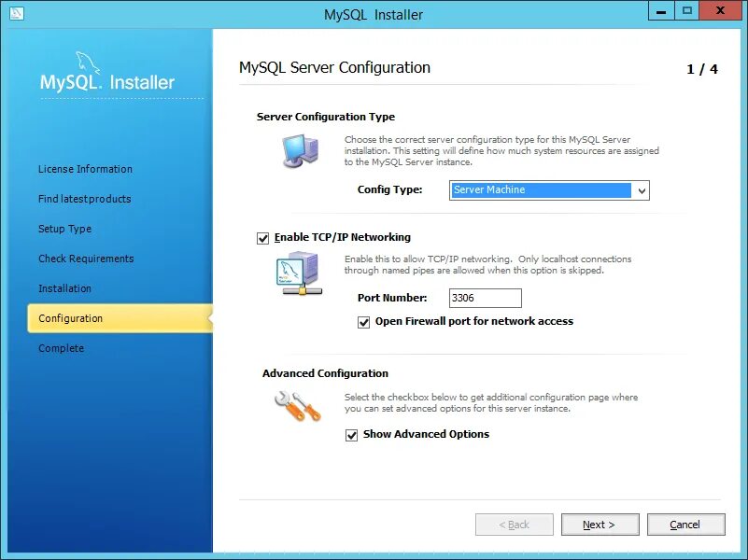Click the installer icon in title bar
Image resolution: width=748 pixels, height=560 pixels.
click(x=16, y=13)
